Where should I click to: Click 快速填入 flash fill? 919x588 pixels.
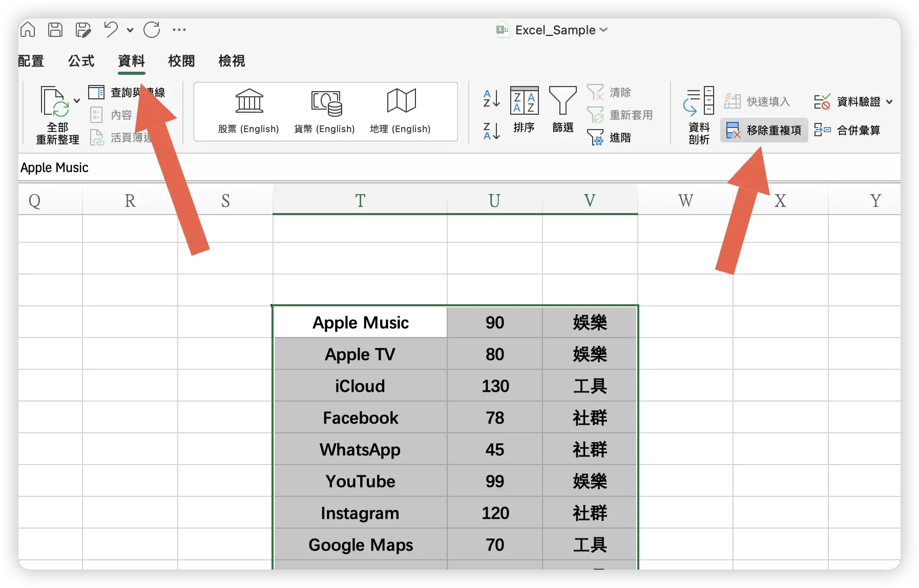[757, 101]
